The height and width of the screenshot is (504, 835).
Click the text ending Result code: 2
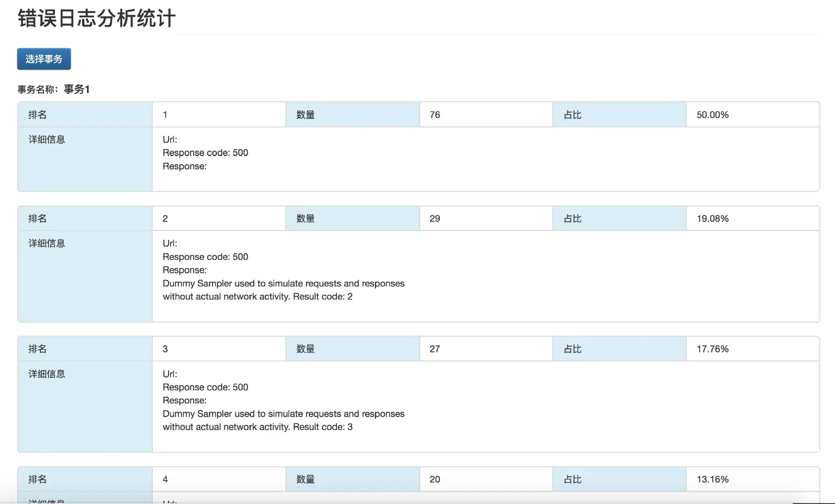click(x=257, y=296)
